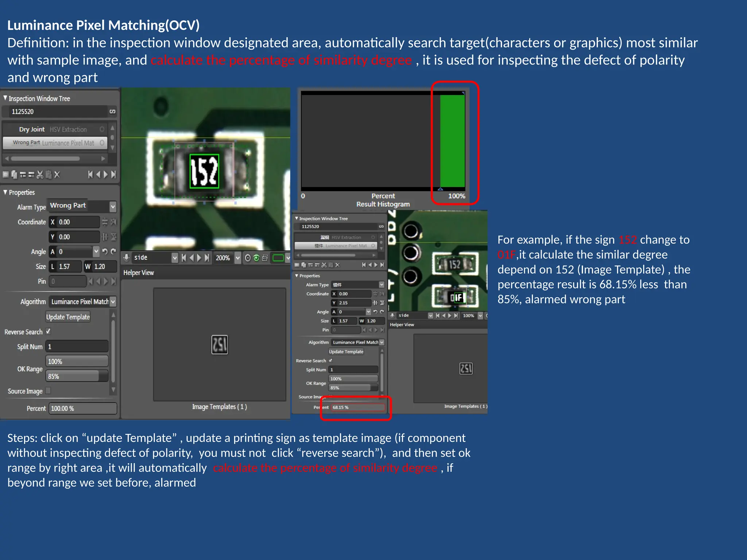
Task: Click the Split Num field in left panel
Action: click(x=77, y=346)
